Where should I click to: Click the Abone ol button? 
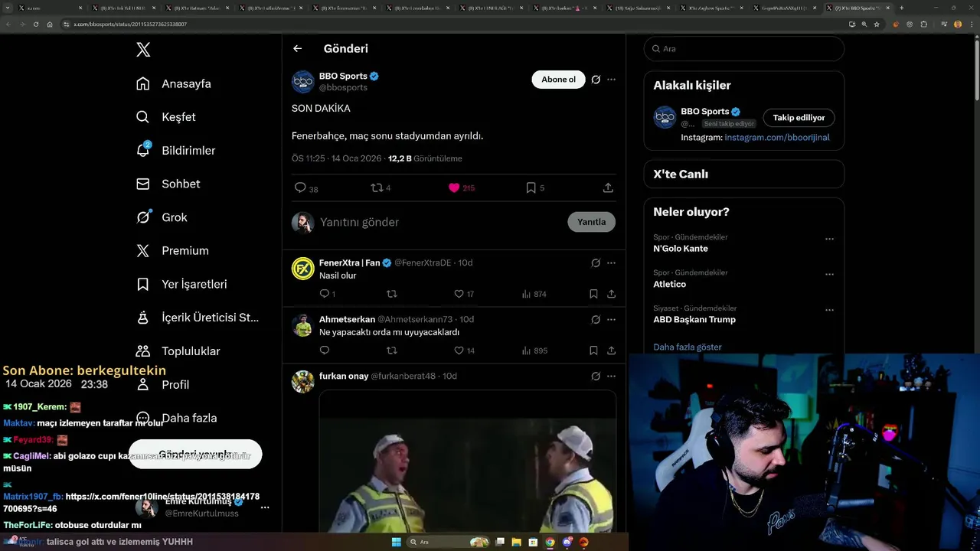point(558,80)
